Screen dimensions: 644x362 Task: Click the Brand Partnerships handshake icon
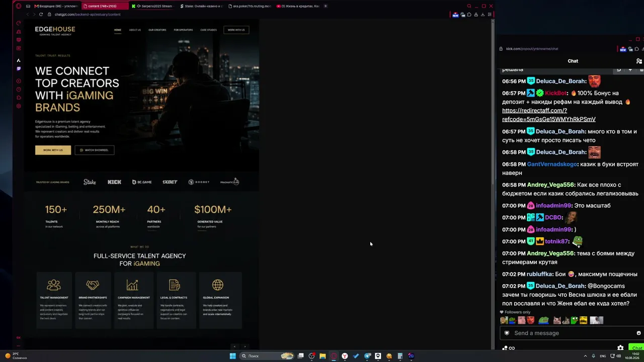(x=93, y=285)
